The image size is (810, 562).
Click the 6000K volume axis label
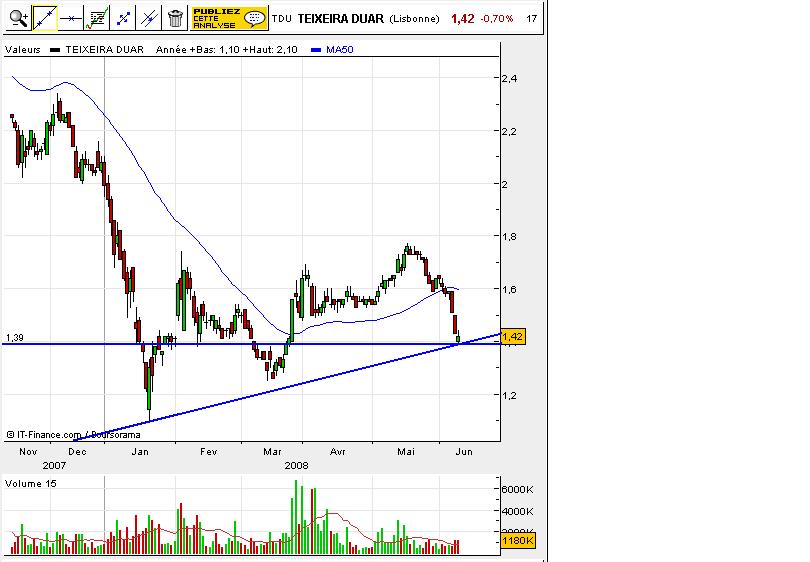pyautogui.click(x=517, y=489)
